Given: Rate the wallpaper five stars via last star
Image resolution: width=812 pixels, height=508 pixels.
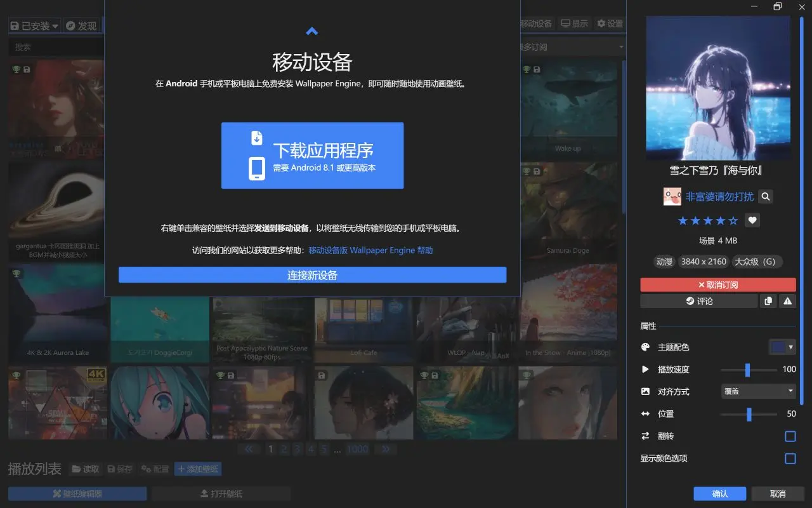Looking at the screenshot, I should click(x=733, y=221).
